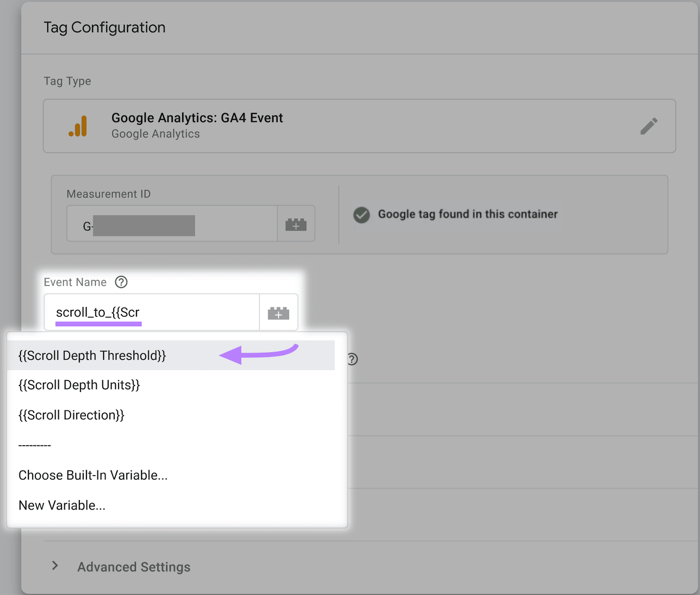Screen dimensions: 700x595
Task: Expand the Advanced Settings section
Action: (x=133, y=567)
